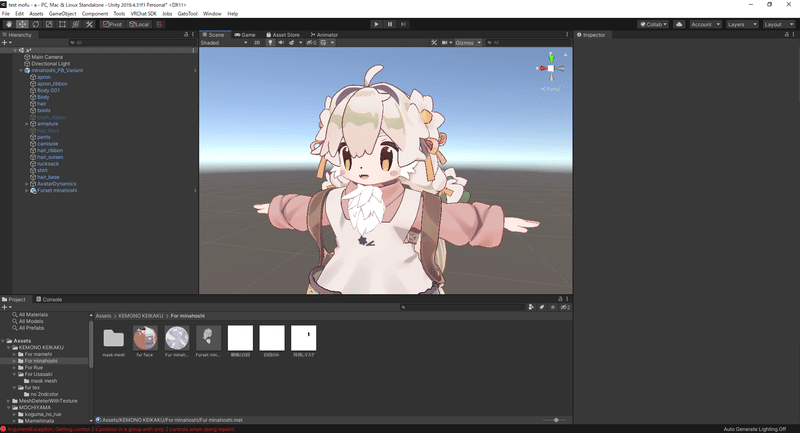Switch to the Asset Store tab
This screenshot has height=433, width=800.
pos(283,35)
